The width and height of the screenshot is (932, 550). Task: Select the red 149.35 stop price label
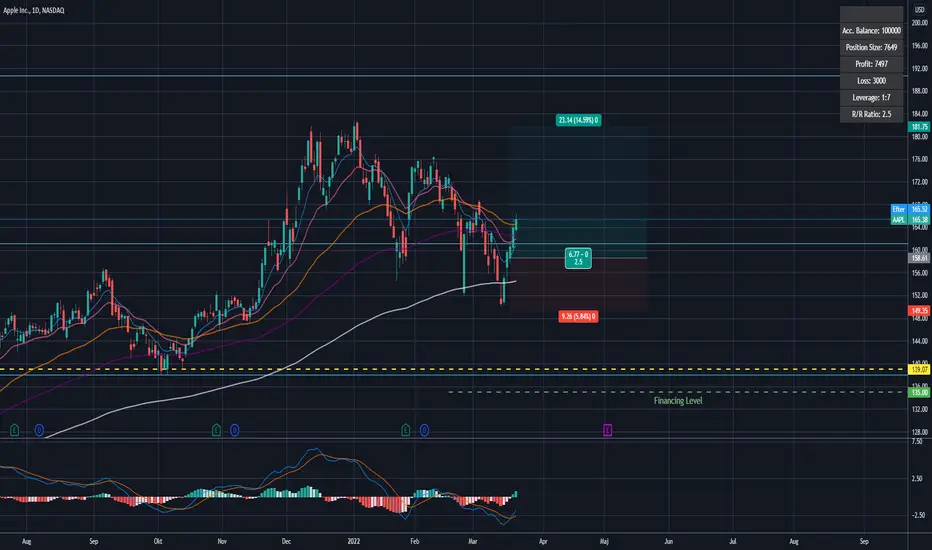click(919, 311)
